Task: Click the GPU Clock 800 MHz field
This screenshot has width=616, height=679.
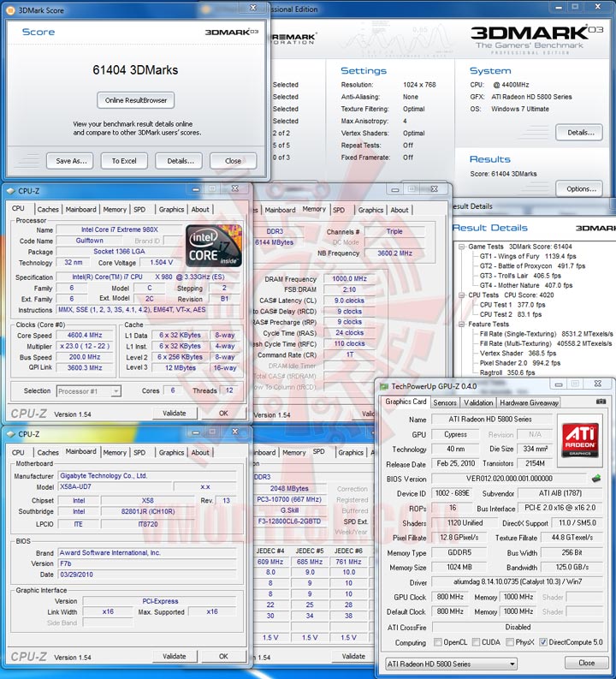Action: coord(450,597)
